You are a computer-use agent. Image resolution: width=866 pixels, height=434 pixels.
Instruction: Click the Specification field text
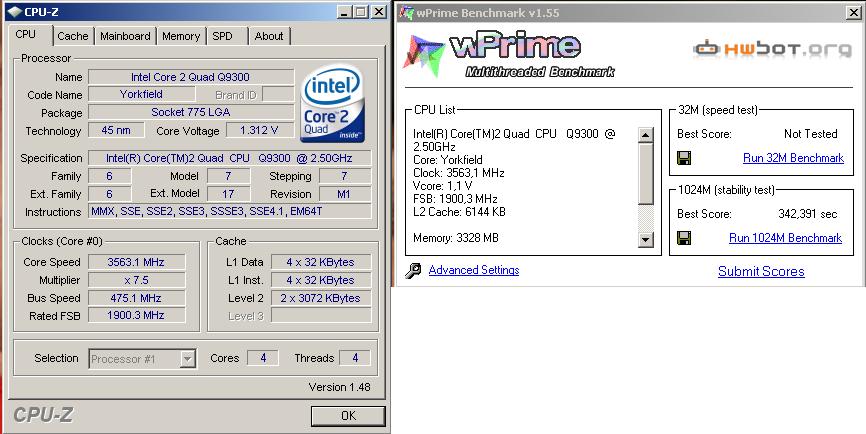pos(229,158)
